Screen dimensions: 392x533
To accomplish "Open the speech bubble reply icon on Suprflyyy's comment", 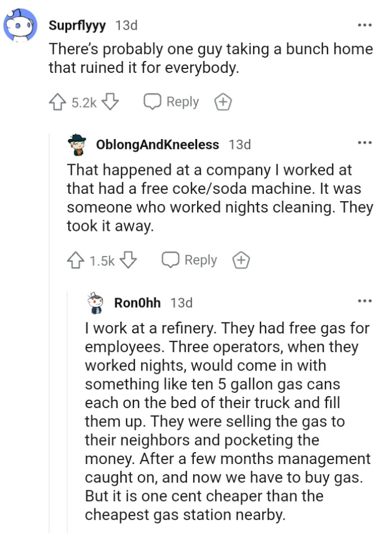I will click(151, 101).
